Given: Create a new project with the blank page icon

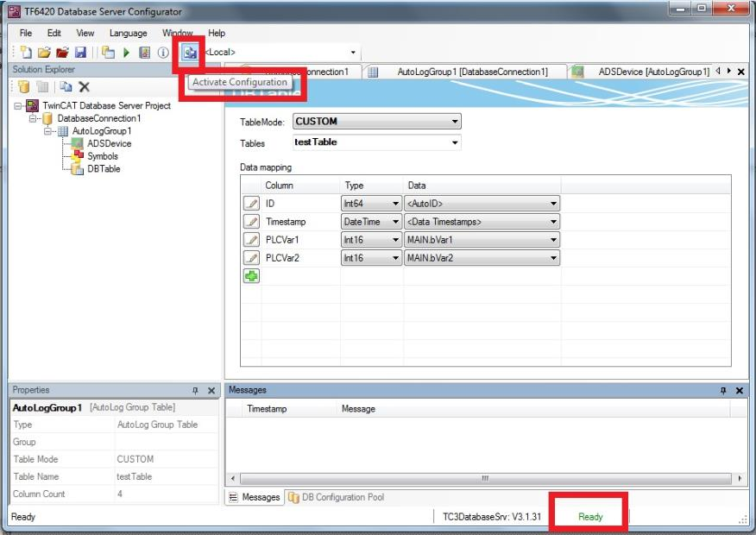Looking at the screenshot, I should tap(26, 52).
